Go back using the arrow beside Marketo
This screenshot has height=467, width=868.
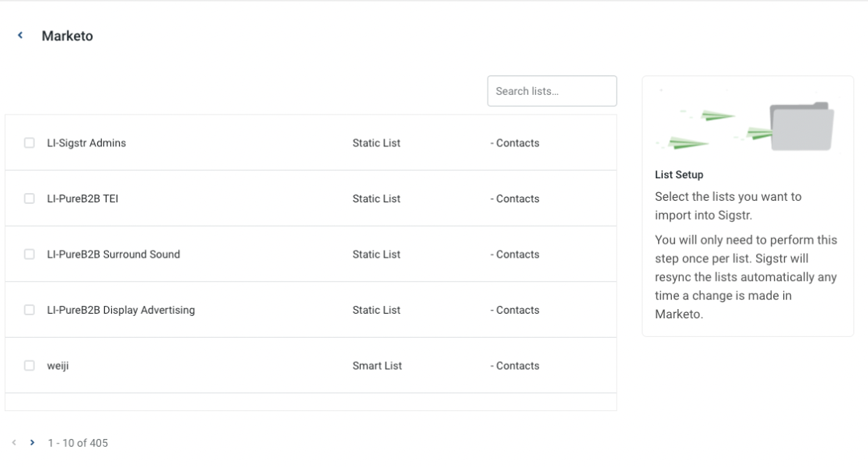[20, 36]
